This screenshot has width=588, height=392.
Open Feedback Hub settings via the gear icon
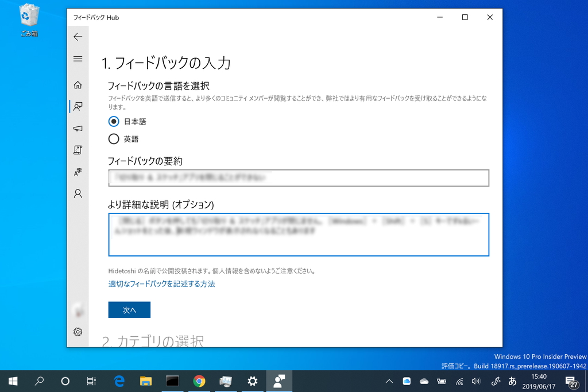pos(78,332)
